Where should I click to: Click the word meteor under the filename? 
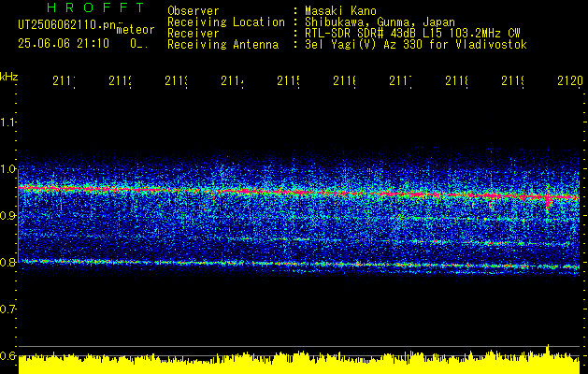click(136, 30)
